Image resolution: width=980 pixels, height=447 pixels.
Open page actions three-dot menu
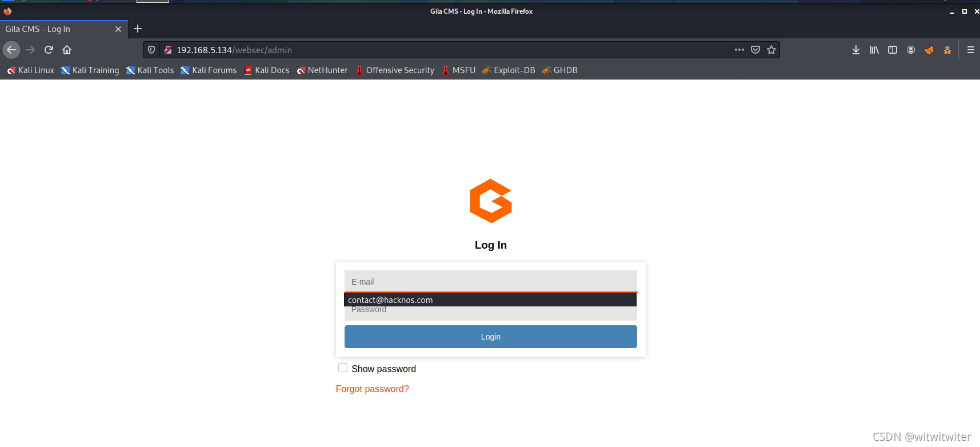coord(739,50)
